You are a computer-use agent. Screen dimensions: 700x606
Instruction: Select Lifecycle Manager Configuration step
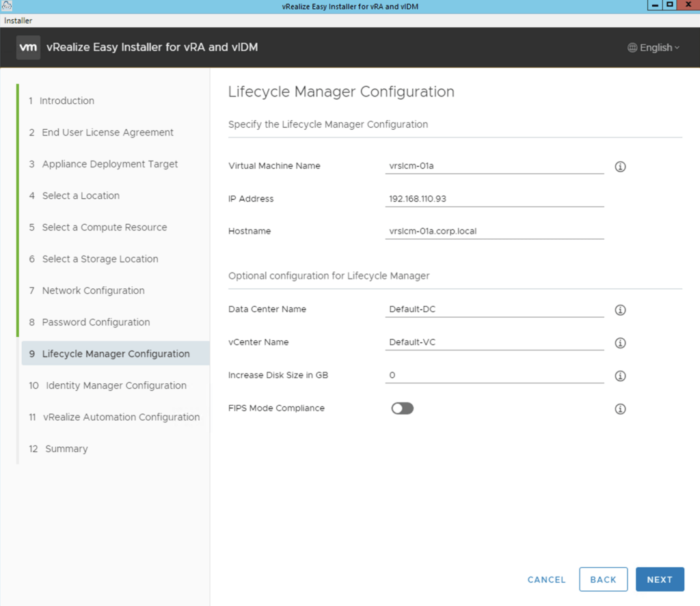115,354
